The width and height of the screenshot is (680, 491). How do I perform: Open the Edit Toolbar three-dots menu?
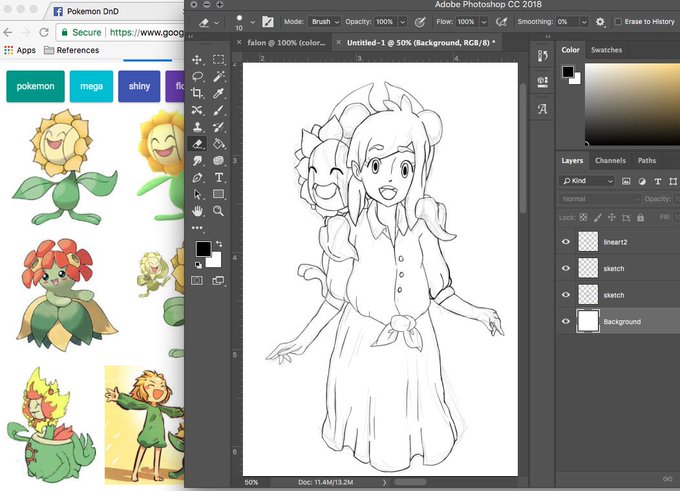(197, 227)
